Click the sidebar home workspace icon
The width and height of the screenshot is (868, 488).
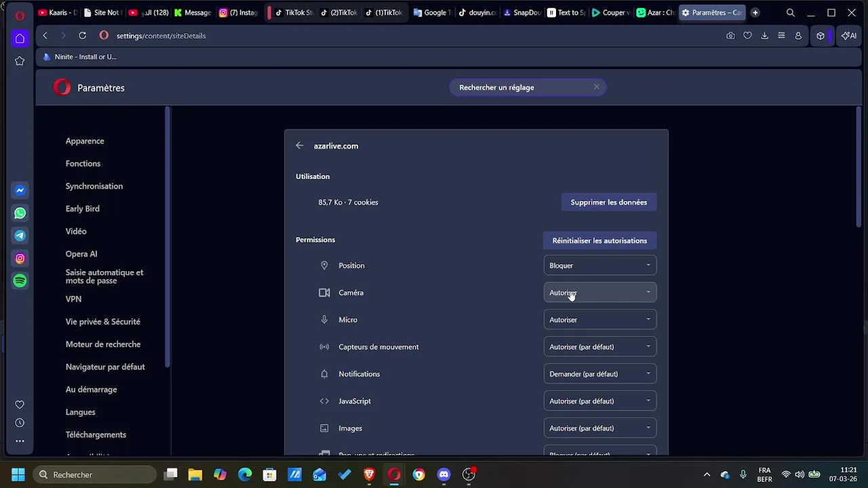click(x=20, y=38)
